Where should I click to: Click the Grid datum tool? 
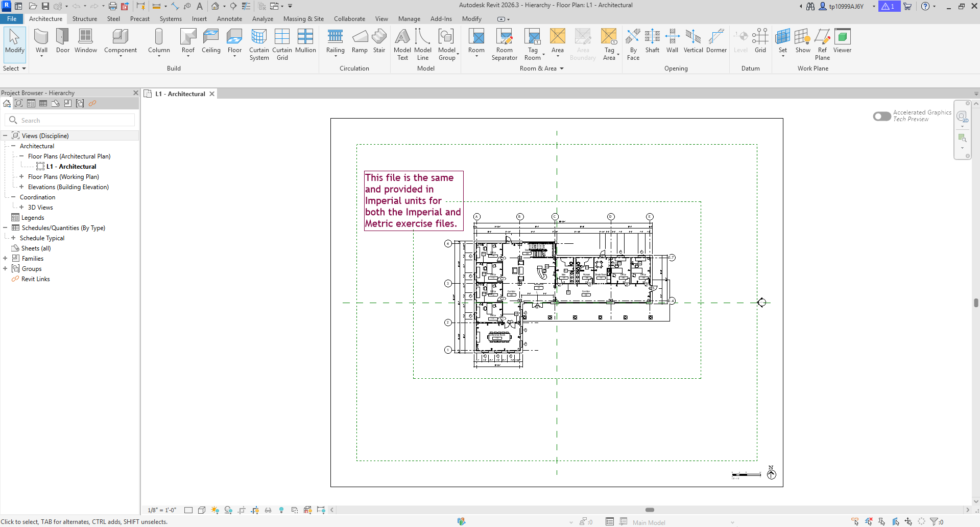(x=760, y=41)
